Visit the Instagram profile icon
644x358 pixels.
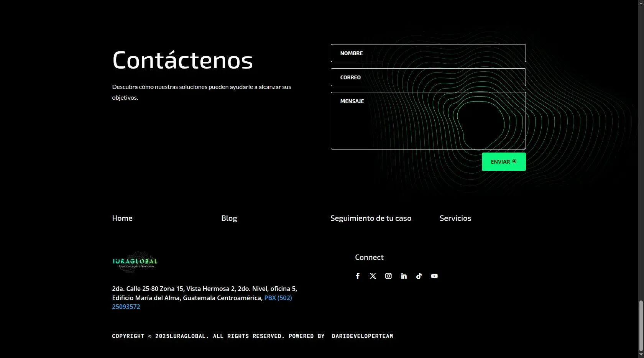(388, 276)
